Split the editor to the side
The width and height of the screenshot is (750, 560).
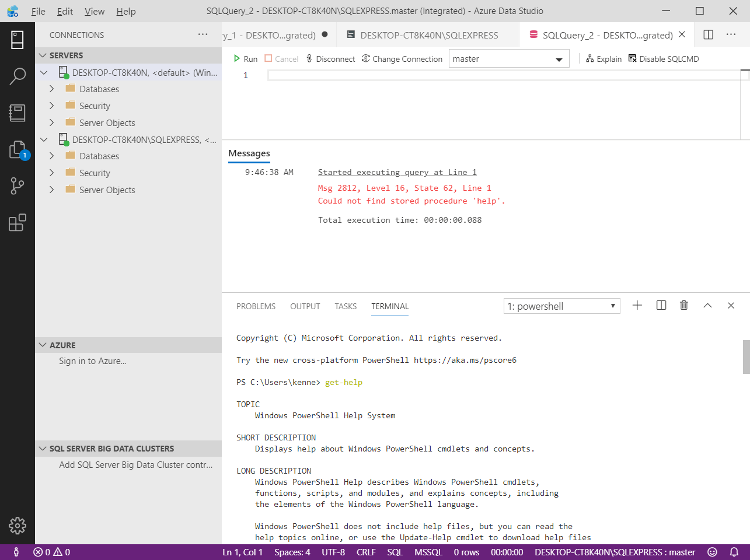click(709, 34)
